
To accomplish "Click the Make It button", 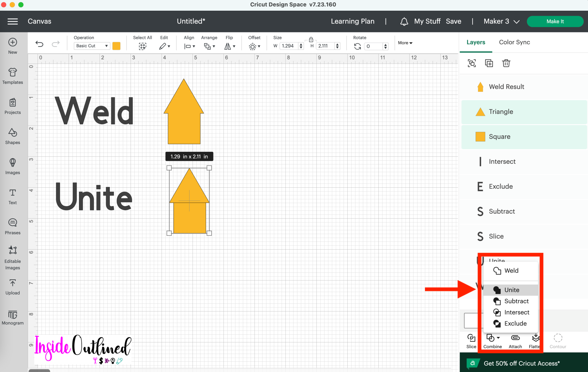I will point(555,21).
